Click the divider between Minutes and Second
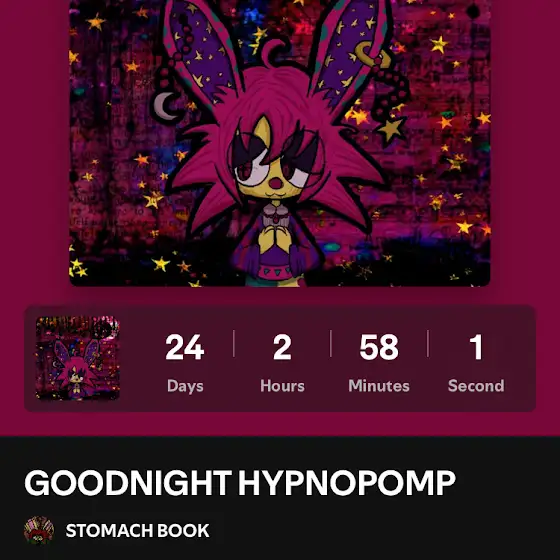Screen dimensions: 560x560 click(x=428, y=344)
